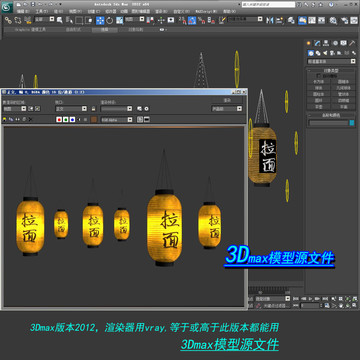Toggle Window/Crossing selection mode

pos(89,20)
